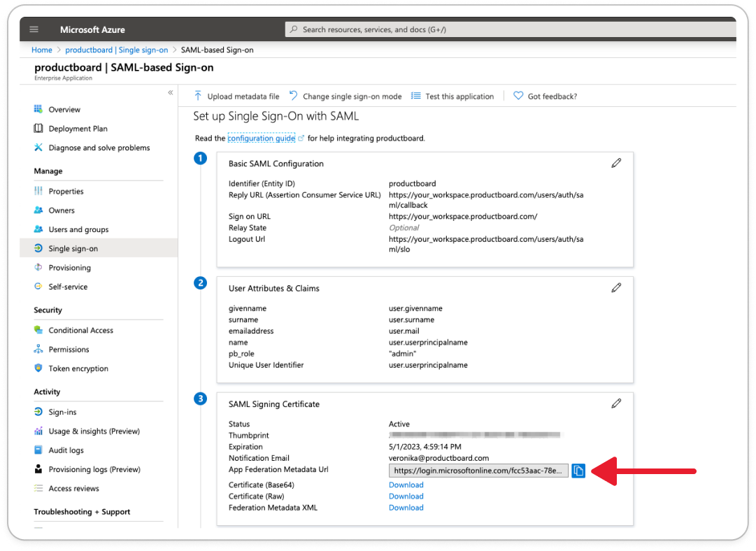The height and width of the screenshot is (551, 756).
Task: Select Change single sign-on mode
Action: (x=345, y=96)
